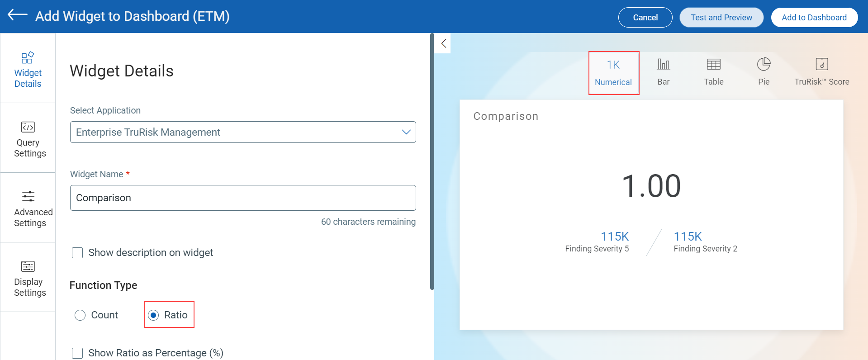Click the 115K Finding Severity 5 value
The image size is (868, 360).
(615, 237)
